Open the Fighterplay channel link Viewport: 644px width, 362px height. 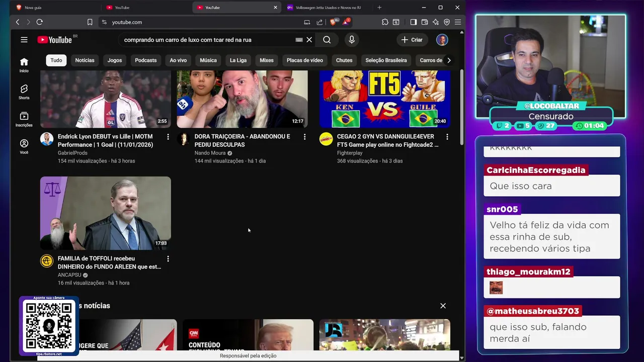(350, 153)
